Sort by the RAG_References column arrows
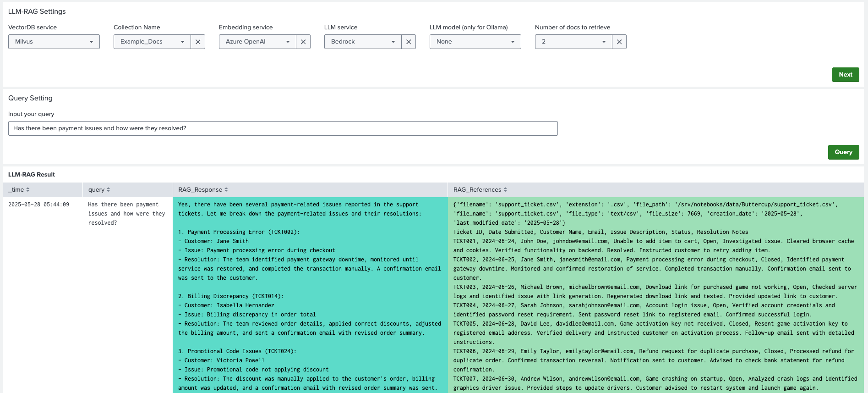The image size is (868, 393). click(505, 189)
